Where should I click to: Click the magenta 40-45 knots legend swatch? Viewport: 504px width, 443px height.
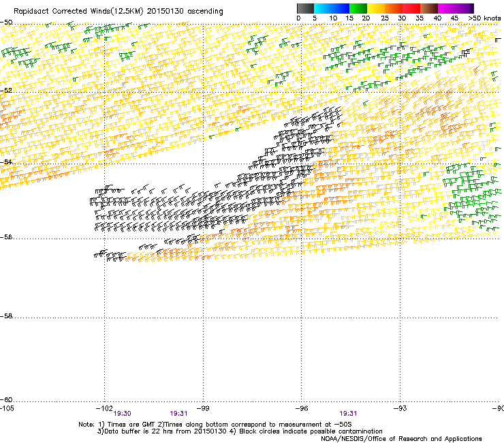click(x=447, y=8)
